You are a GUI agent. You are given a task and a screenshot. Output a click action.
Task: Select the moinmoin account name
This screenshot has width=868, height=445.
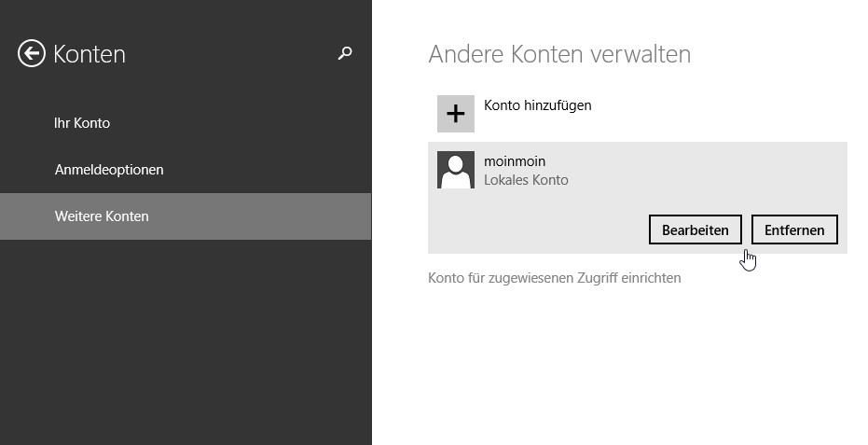[515, 161]
